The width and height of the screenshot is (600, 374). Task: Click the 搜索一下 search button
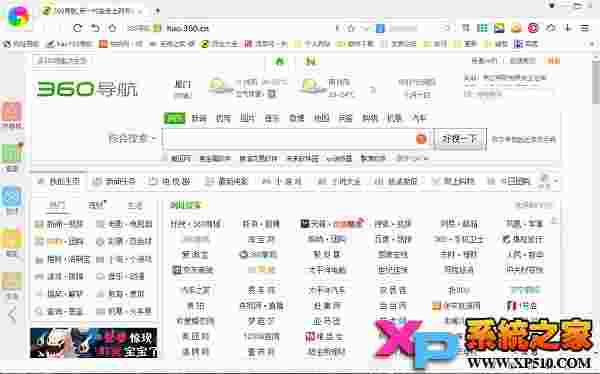[460, 139]
